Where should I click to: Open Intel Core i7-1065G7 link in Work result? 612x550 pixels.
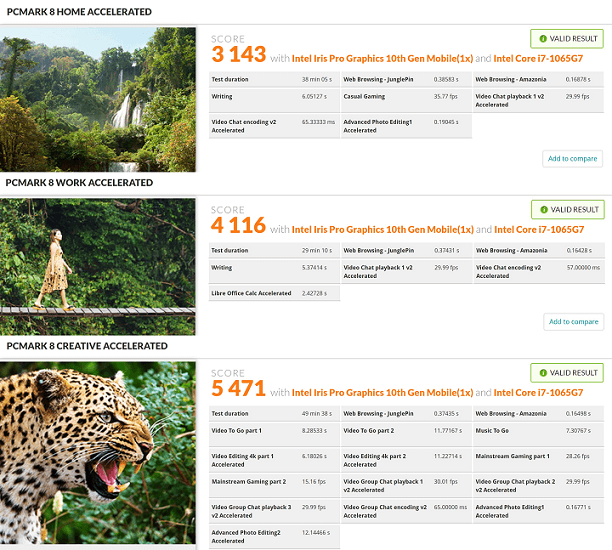click(x=538, y=230)
